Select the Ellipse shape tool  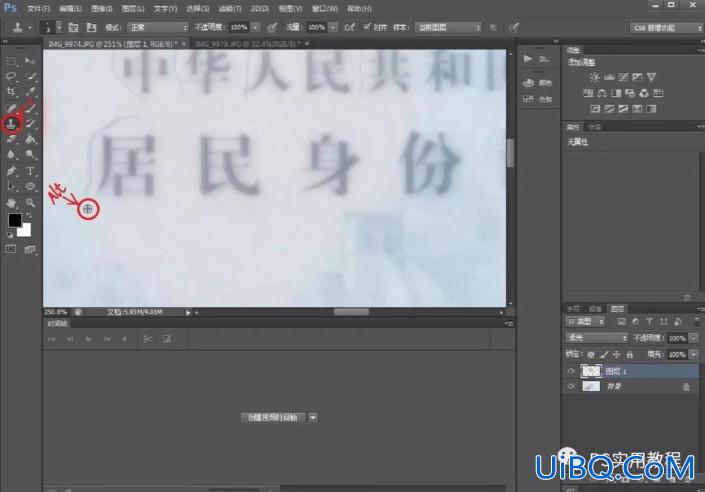point(30,187)
